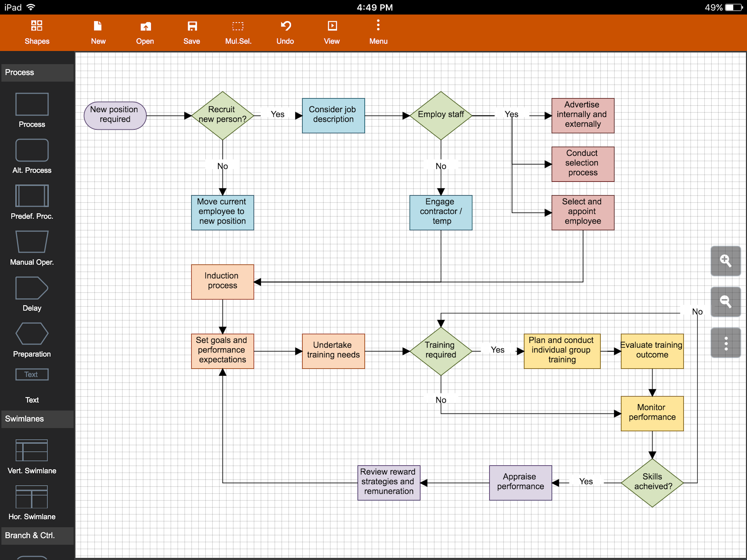This screenshot has width=747, height=560.
Task: Save the current diagram
Action: [x=192, y=32]
